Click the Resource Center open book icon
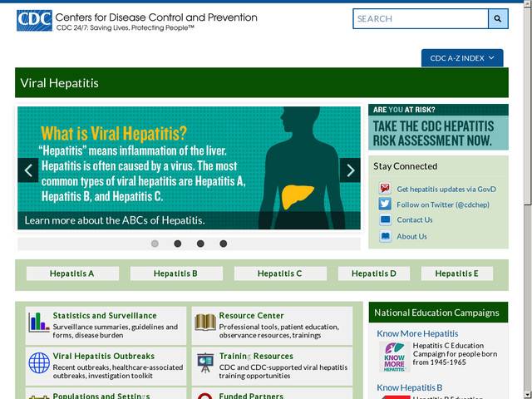 [205, 323]
